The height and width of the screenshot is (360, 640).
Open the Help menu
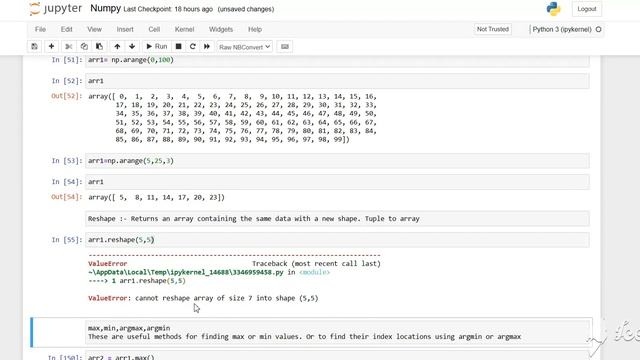255,29
